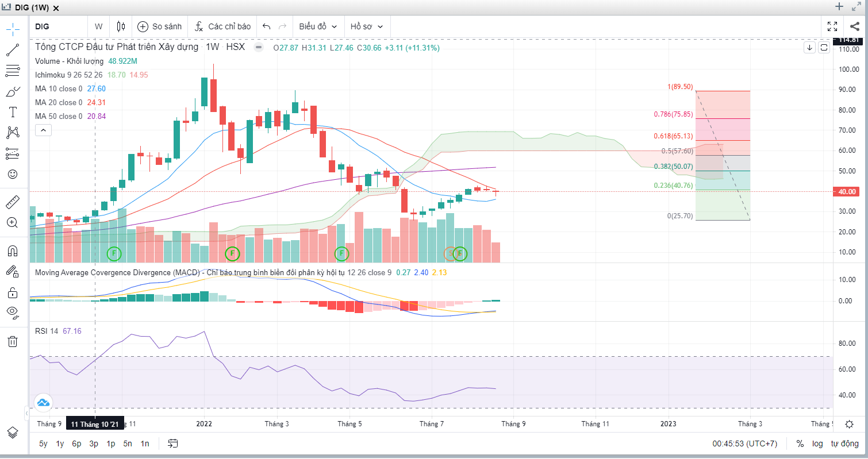The width and height of the screenshot is (868, 459).
Task: Select the 1y time range
Action: click(x=60, y=443)
